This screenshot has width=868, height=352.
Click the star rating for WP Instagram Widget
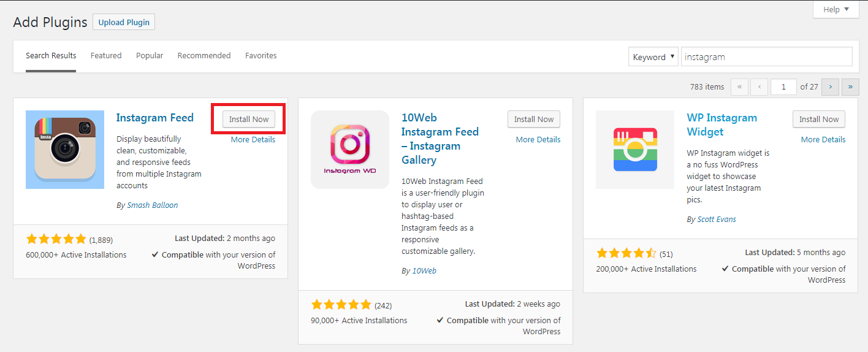point(626,253)
